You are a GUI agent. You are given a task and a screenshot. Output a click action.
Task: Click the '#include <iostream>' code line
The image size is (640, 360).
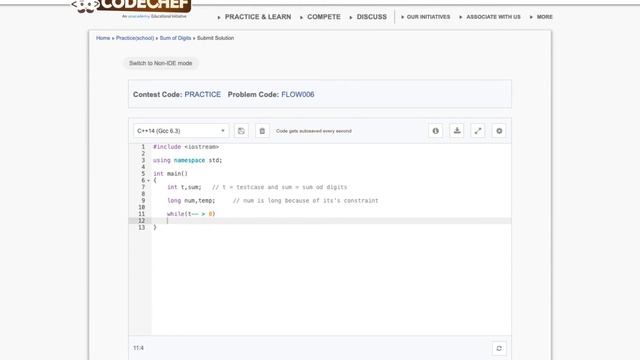[x=186, y=147]
